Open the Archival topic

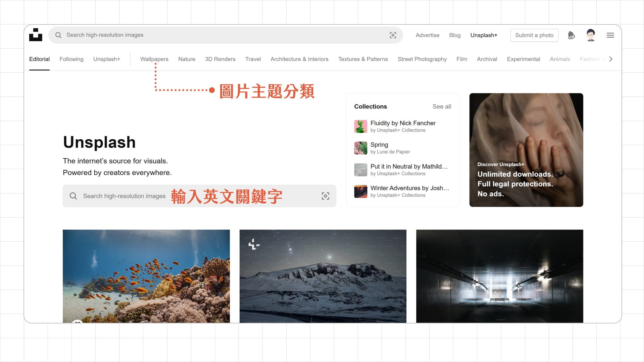tap(487, 59)
